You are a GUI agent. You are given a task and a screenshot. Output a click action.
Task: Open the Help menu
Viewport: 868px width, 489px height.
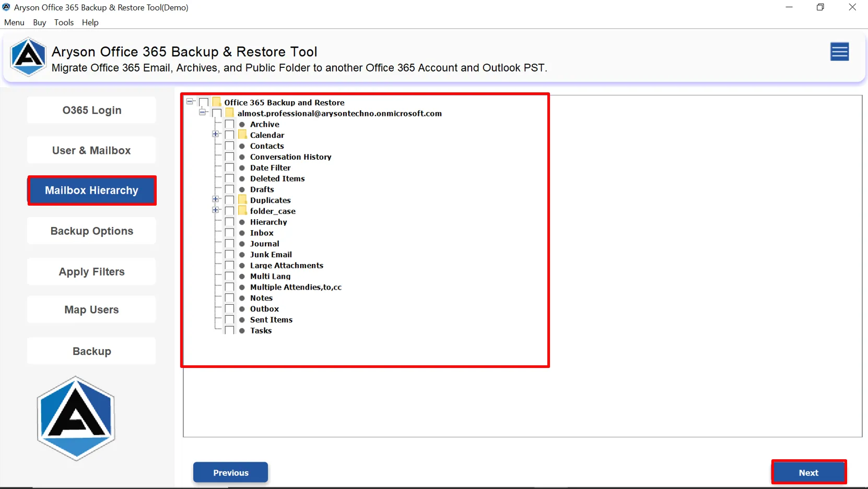tap(90, 22)
